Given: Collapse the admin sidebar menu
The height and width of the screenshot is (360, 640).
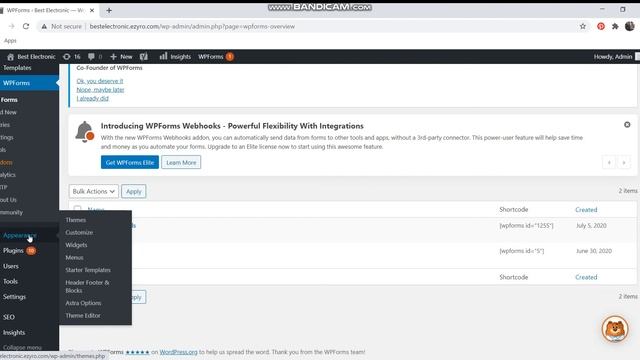Looking at the screenshot, I should click(22, 347).
